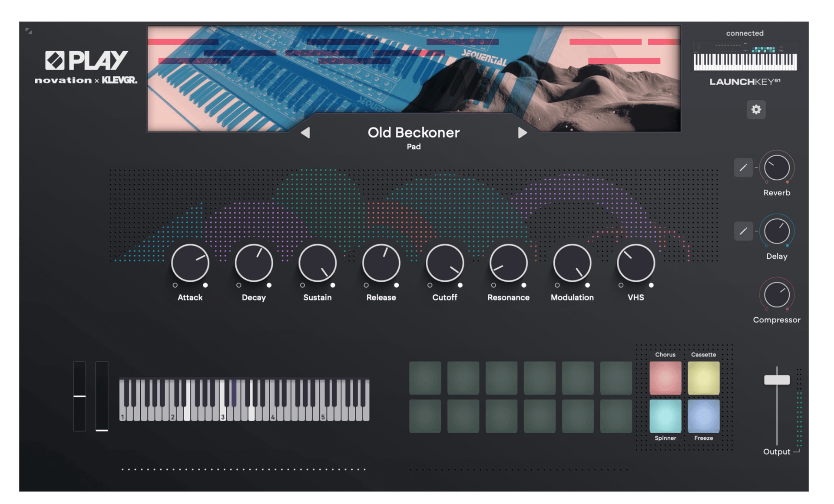Toggle the Cassette effect pad

(703, 378)
